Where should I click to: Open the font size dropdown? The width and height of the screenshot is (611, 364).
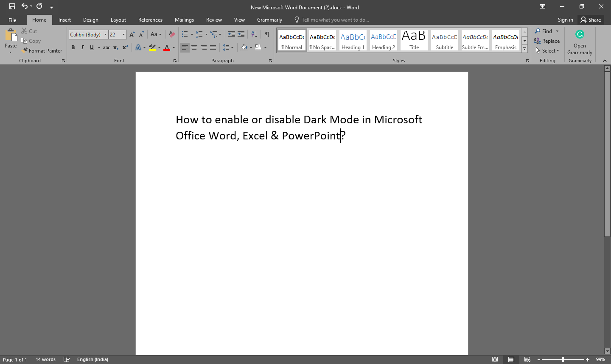tap(123, 35)
